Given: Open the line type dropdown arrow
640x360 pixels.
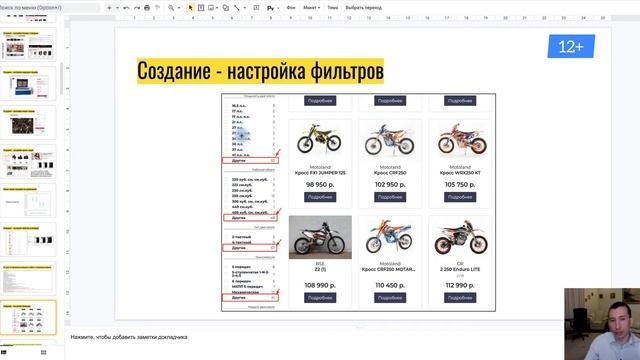Looking at the screenshot, I should (244, 8).
